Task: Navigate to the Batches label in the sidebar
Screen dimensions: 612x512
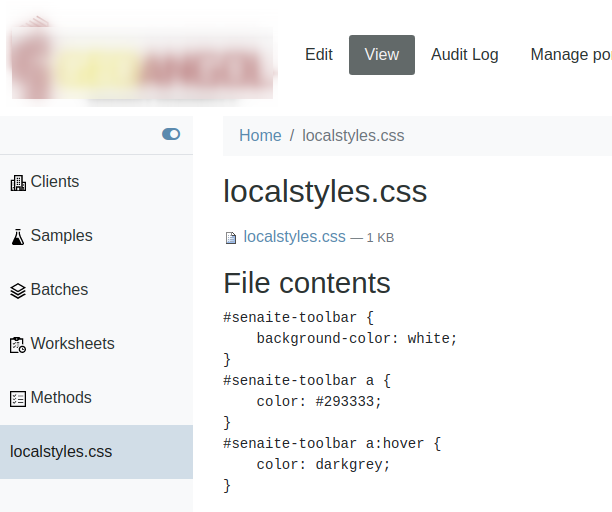Action: (59, 290)
